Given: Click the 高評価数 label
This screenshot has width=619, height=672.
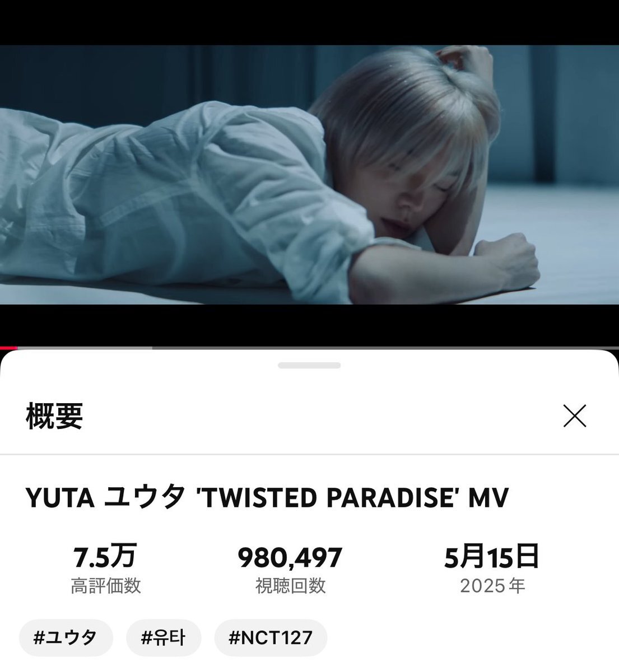Looking at the screenshot, I should [105, 586].
